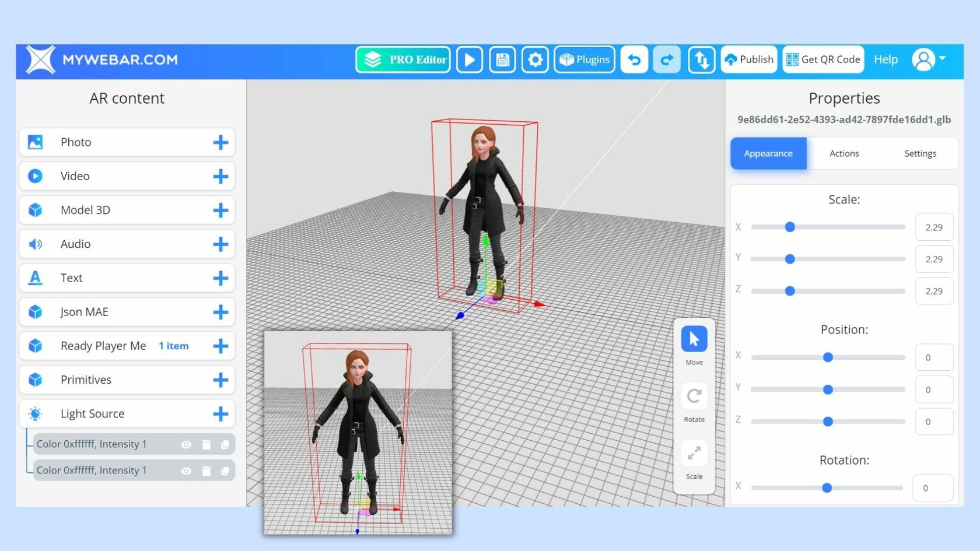This screenshot has height=551, width=980.
Task: Click the Undo icon
Action: (634, 59)
